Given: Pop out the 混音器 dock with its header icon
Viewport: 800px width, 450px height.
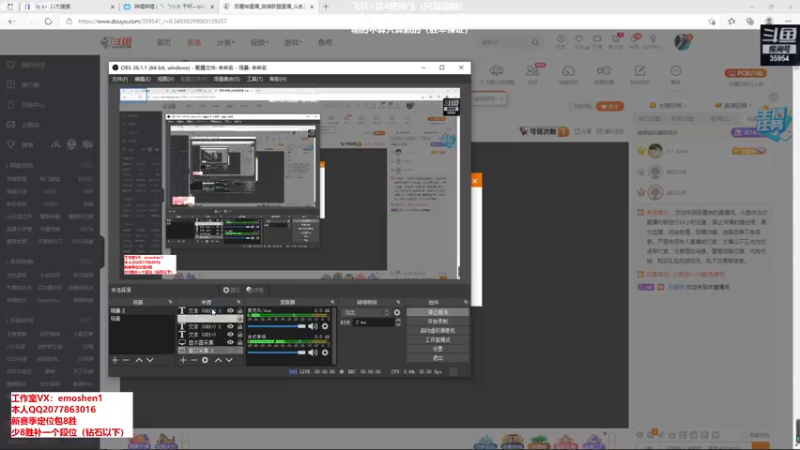Looking at the screenshot, I should click(x=332, y=302).
